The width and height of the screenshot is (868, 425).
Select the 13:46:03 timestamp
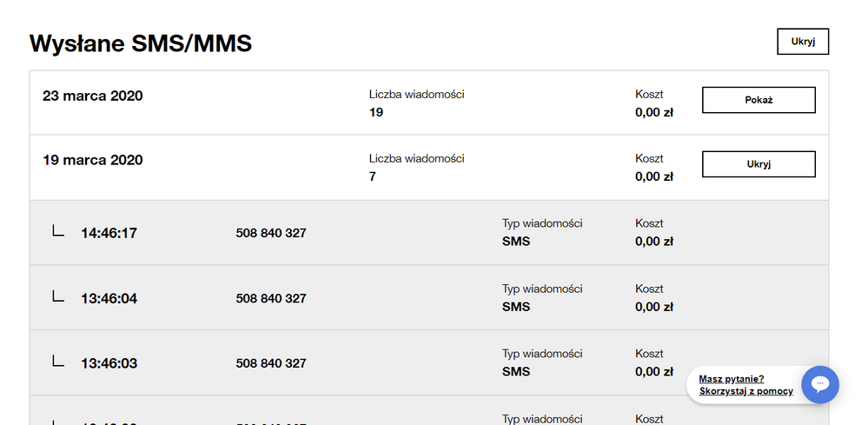pos(109,363)
